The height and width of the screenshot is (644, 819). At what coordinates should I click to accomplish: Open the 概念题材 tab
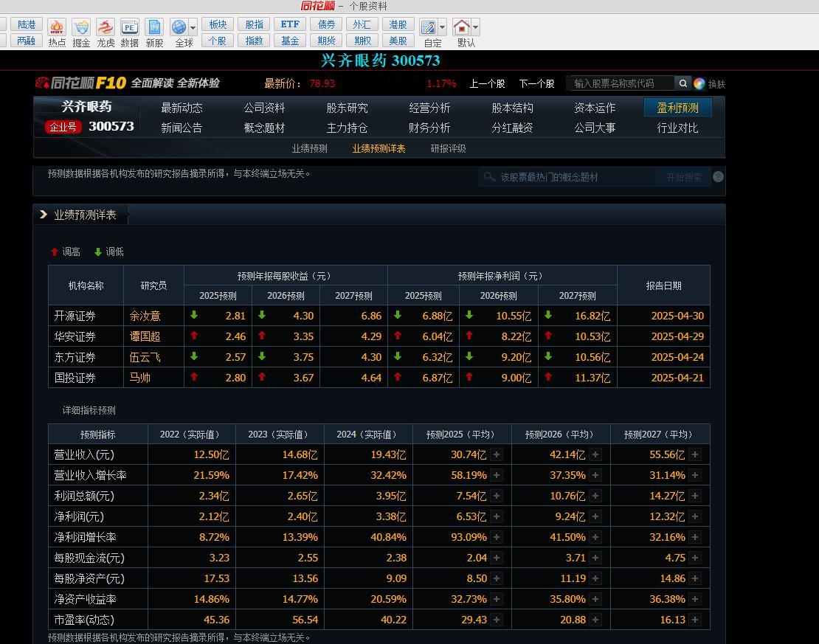point(264,128)
